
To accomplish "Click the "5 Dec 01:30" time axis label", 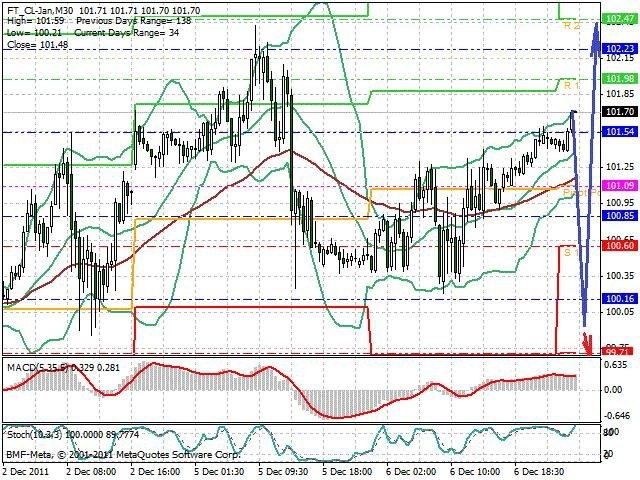I will [x=219, y=471].
